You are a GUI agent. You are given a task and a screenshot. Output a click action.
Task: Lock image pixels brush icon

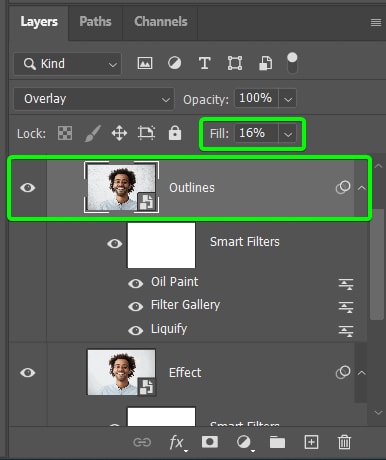[93, 133]
